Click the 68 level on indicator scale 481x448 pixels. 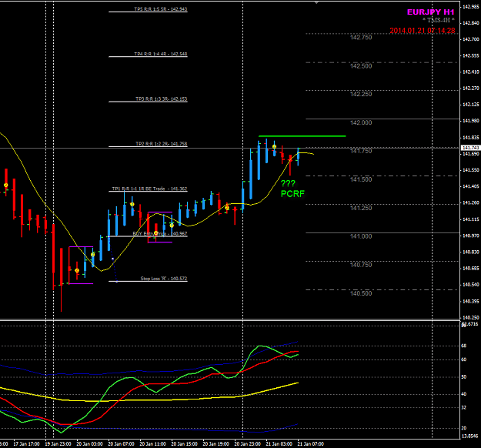pyautogui.click(x=464, y=346)
